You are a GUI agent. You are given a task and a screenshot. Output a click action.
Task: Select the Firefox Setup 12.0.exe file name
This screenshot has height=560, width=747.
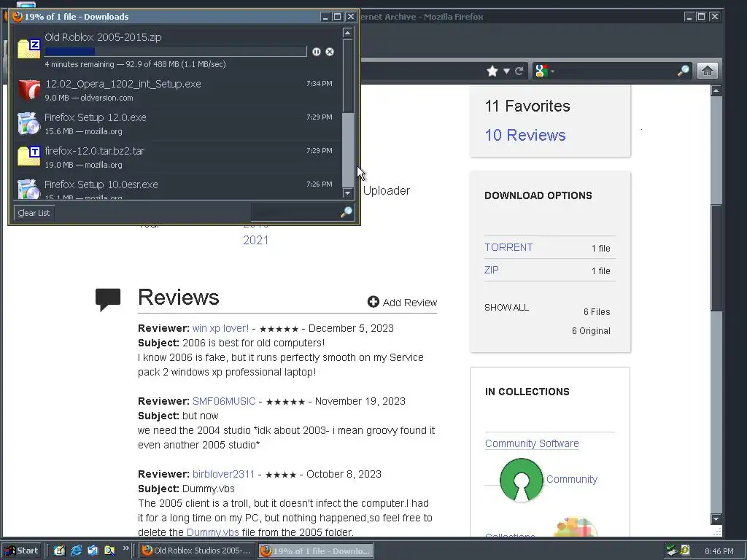point(96,117)
